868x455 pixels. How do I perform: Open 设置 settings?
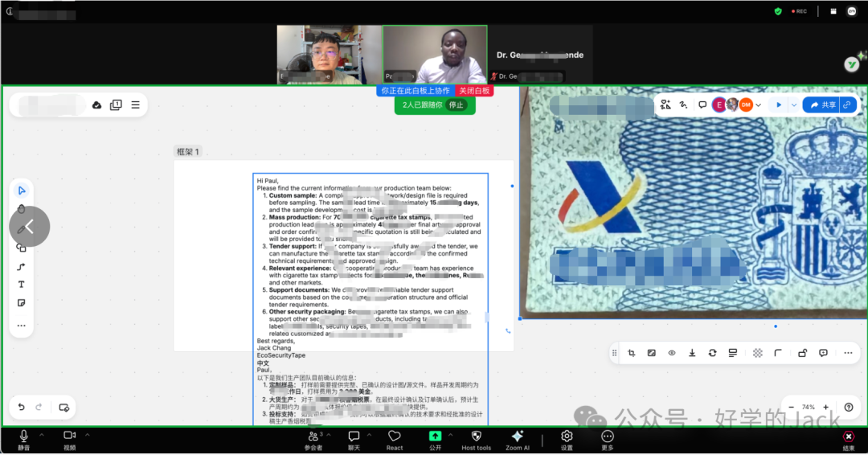click(x=567, y=441)
